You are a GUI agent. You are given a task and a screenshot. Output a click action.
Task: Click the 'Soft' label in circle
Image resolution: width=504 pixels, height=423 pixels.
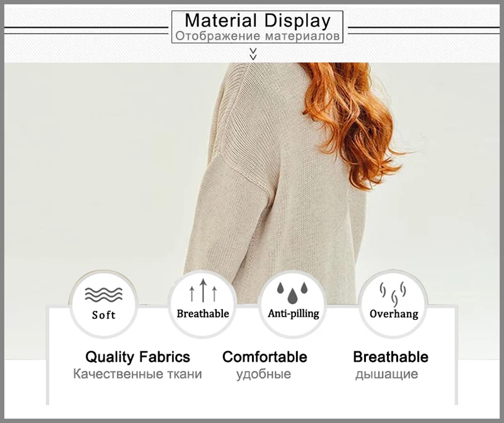point(103,315)
